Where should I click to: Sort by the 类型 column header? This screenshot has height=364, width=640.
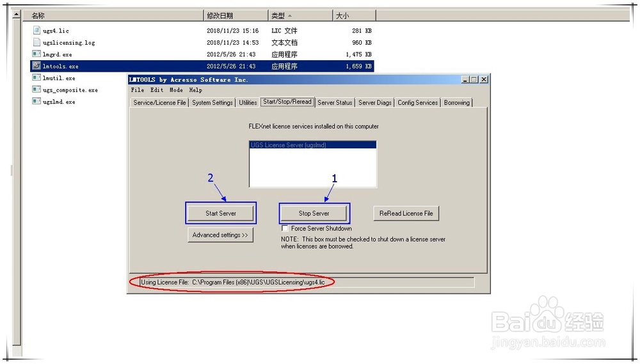coord(300,15)
